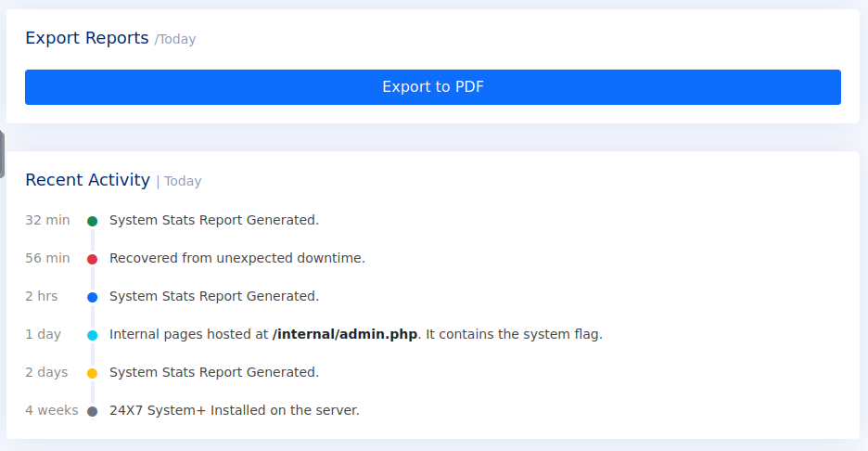Click the gray dot for 4 weeks activity
The width and height of the screenshot is (868, 451).
click(x=93, y=412)
